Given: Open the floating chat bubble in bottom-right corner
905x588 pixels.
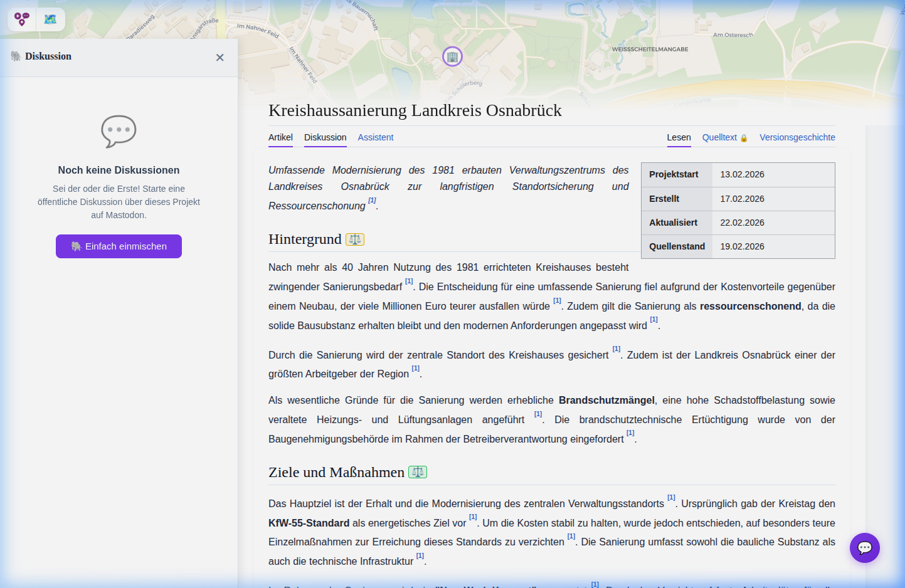Looking at the screenshot, I should click(x=865, y=548).
